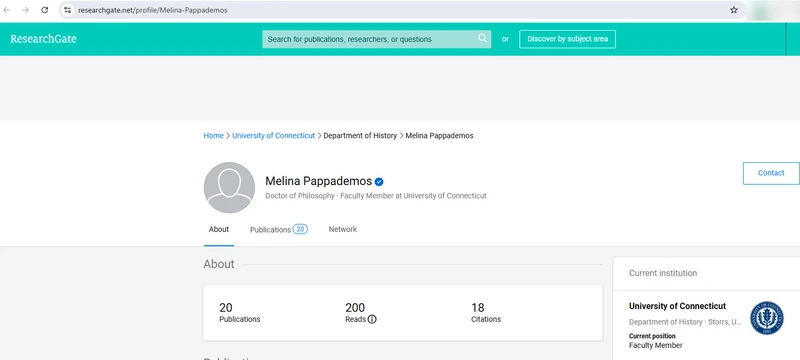800x360 pixels.
Task: Click the University of Connecticut seal logo
Action: click(x=766, y=318)
